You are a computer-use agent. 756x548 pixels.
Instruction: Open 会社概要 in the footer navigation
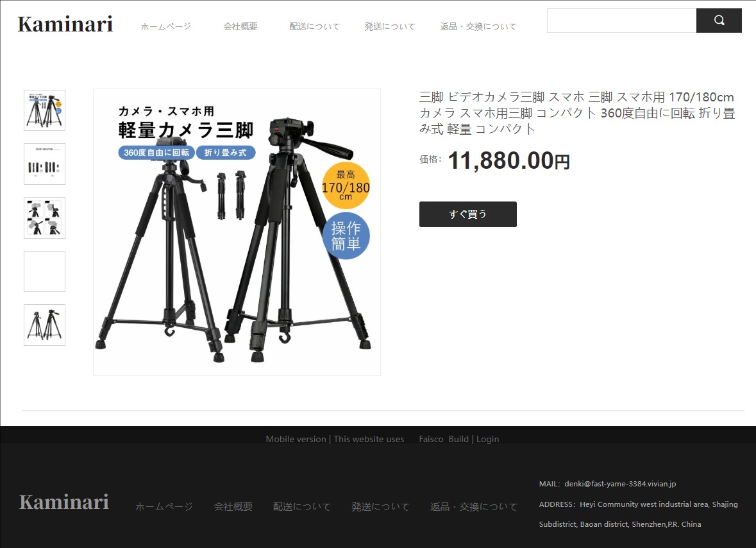coord(233,507)
